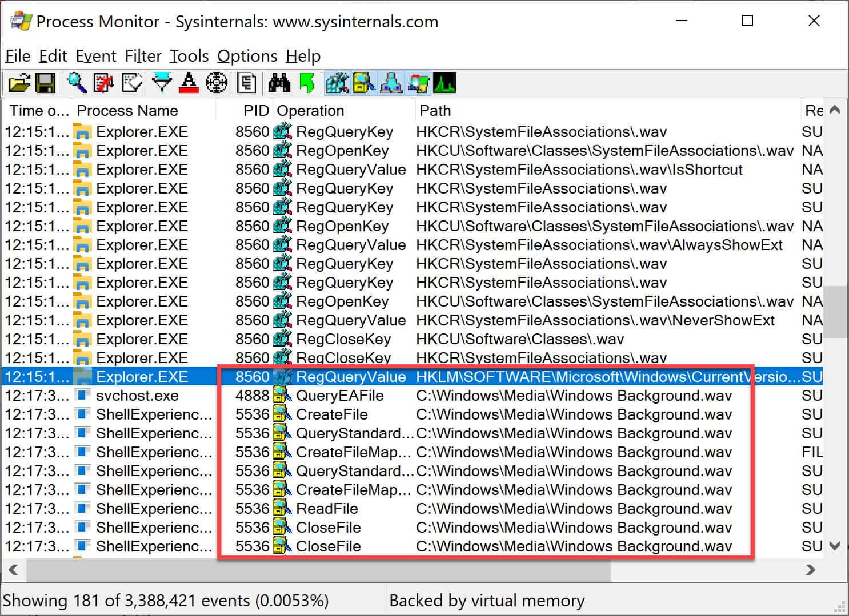Image resolution: width=849 pixels, height=616 pixels.
Task: Open the Edit menu
Action: (53, 56)
